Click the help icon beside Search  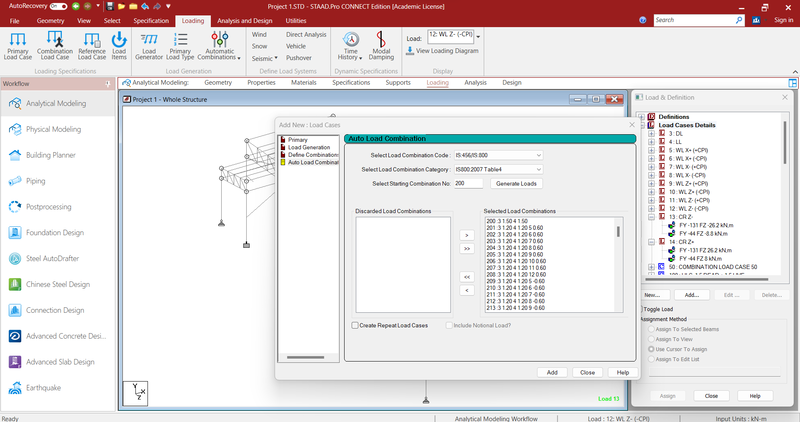coord(643,20)
